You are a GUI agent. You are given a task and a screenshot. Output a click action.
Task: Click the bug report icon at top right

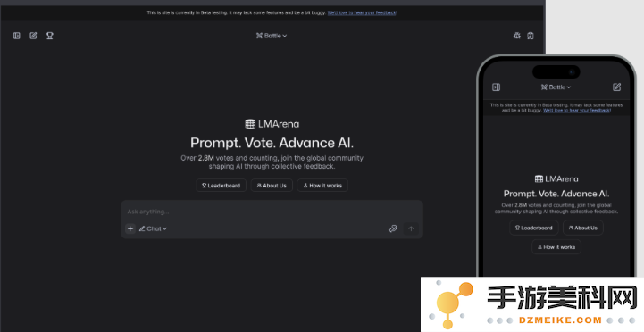(x=516, y=36)
